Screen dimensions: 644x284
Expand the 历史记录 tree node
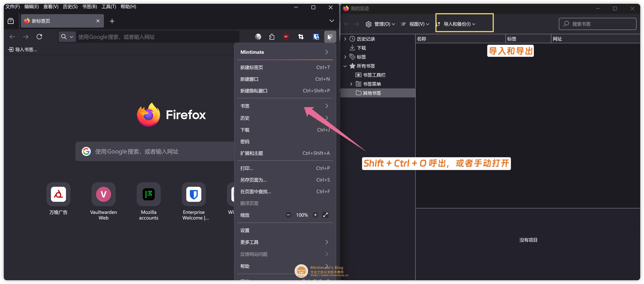pyautogui.click(x=345, y=39)
